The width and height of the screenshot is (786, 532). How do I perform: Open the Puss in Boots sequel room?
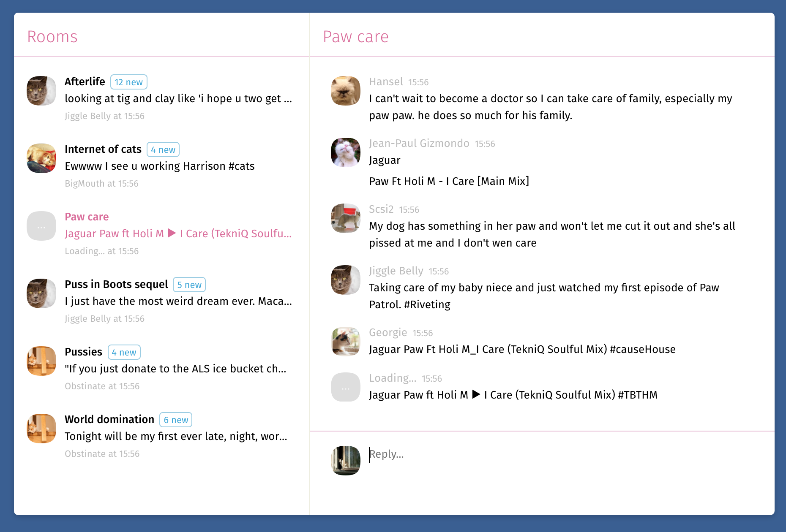(116, 284)
